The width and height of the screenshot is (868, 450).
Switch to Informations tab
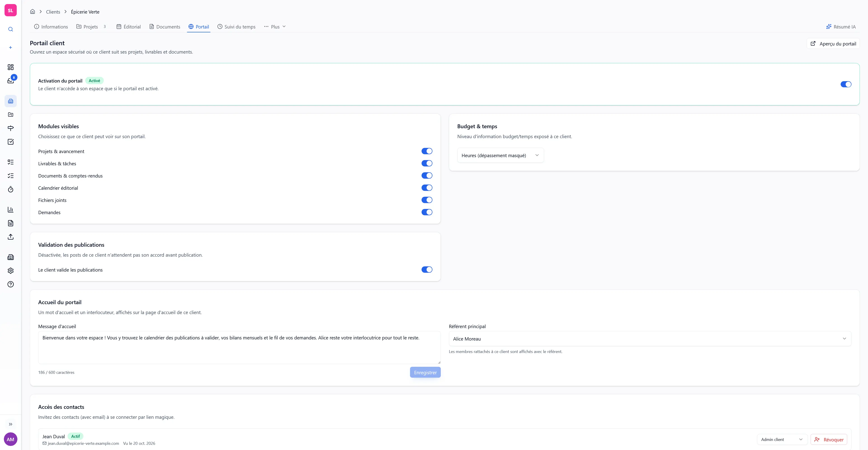coord(51,27)
